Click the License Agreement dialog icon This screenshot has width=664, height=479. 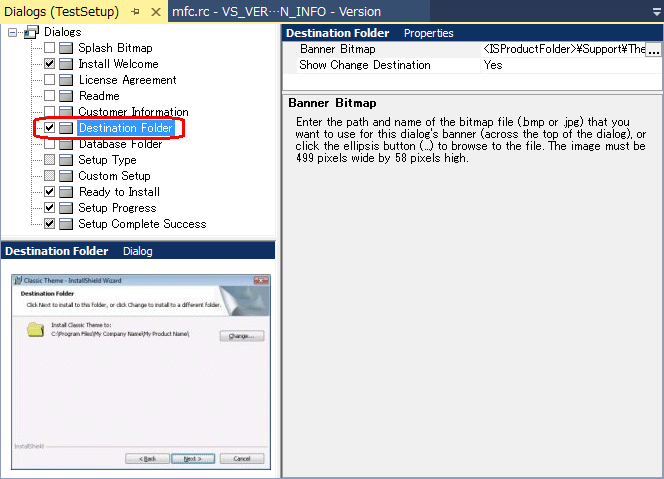[66, 80]
